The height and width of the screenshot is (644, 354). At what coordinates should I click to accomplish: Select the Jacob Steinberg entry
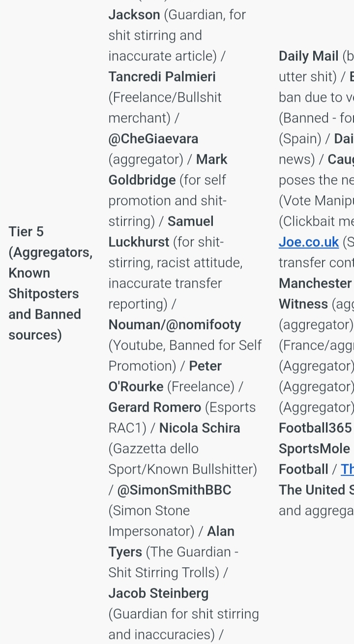[x=158, y=593]
